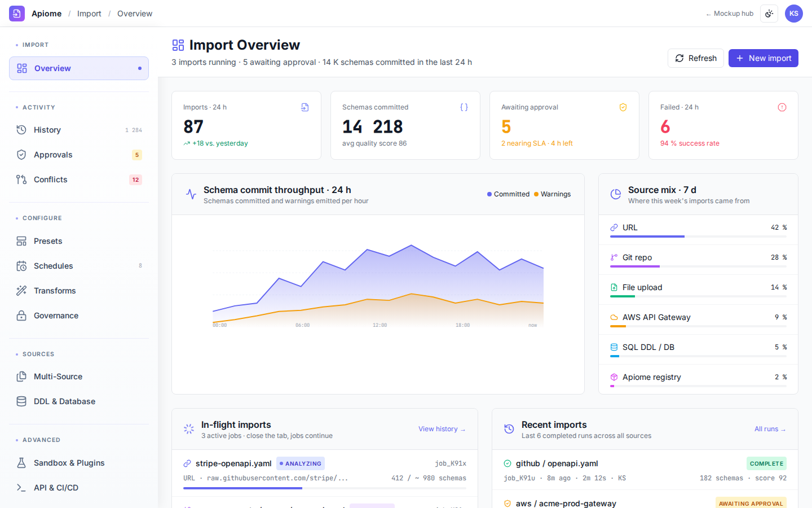
Task: Click the ANALYZING status badge
Action: [x=301, y=463]
